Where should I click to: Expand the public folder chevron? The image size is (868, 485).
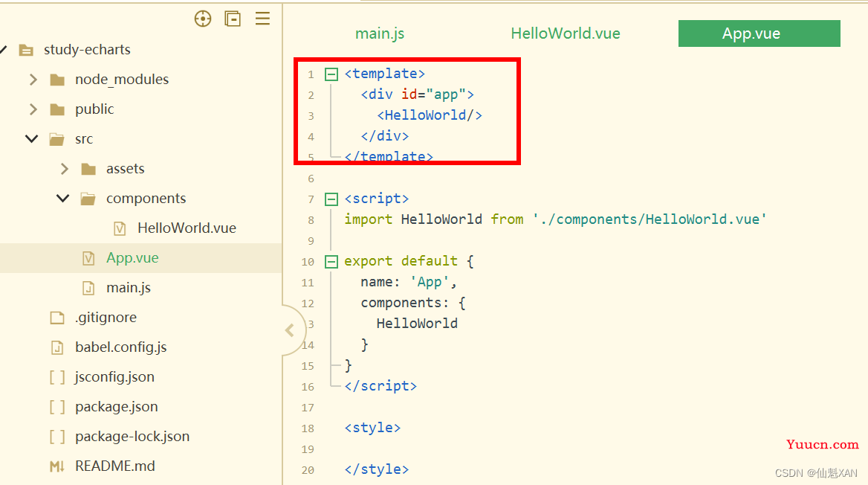point(33,109)
